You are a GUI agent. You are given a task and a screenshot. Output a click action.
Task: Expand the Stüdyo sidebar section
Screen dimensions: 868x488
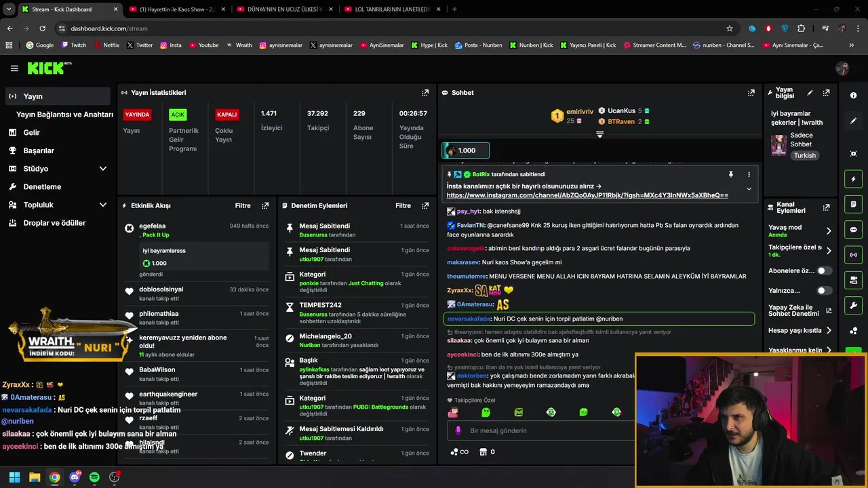(x=102, y=169)
